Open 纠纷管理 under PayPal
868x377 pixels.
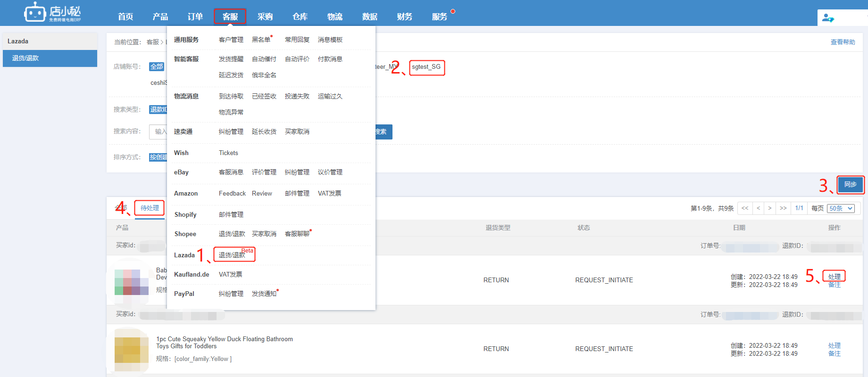231,294
